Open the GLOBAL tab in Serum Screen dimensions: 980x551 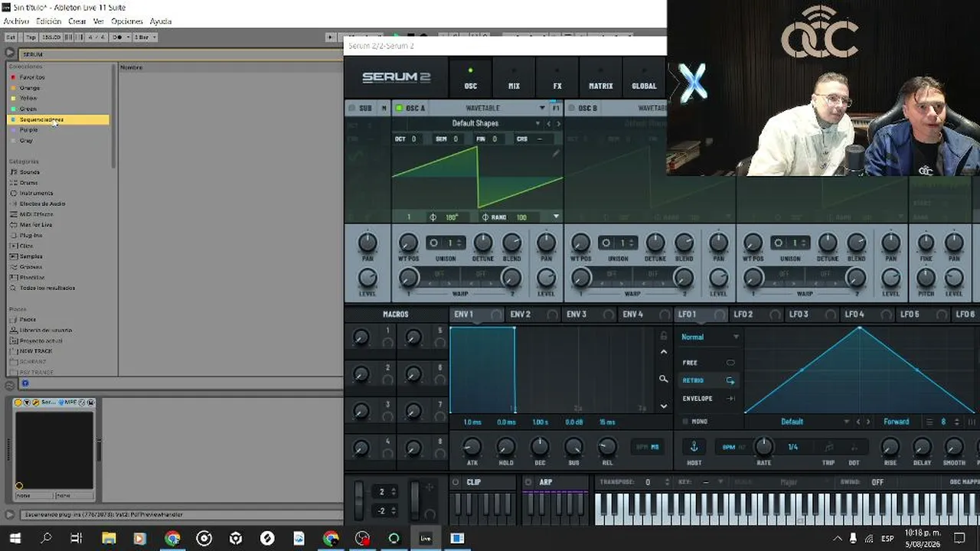point(644,79)
